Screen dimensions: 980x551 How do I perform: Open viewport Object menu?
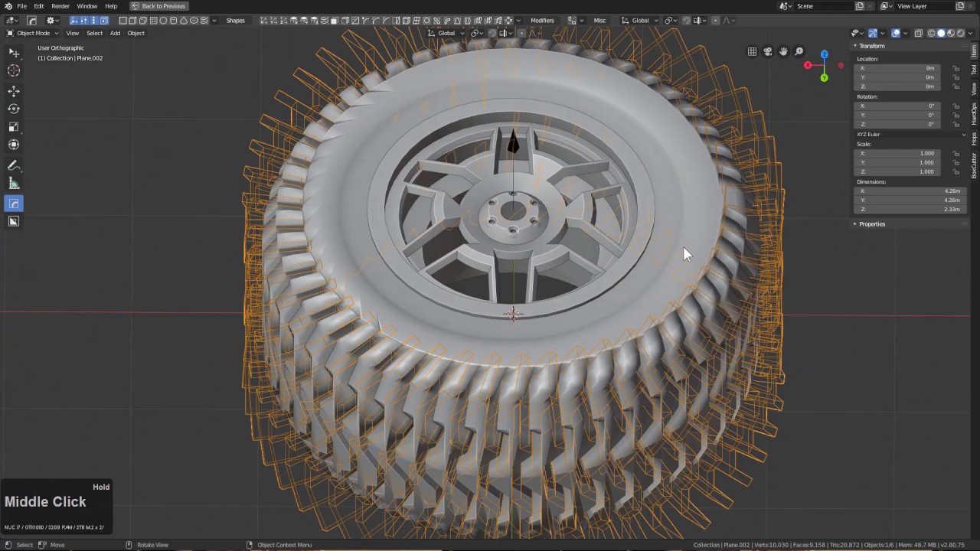tap(136, 33)
